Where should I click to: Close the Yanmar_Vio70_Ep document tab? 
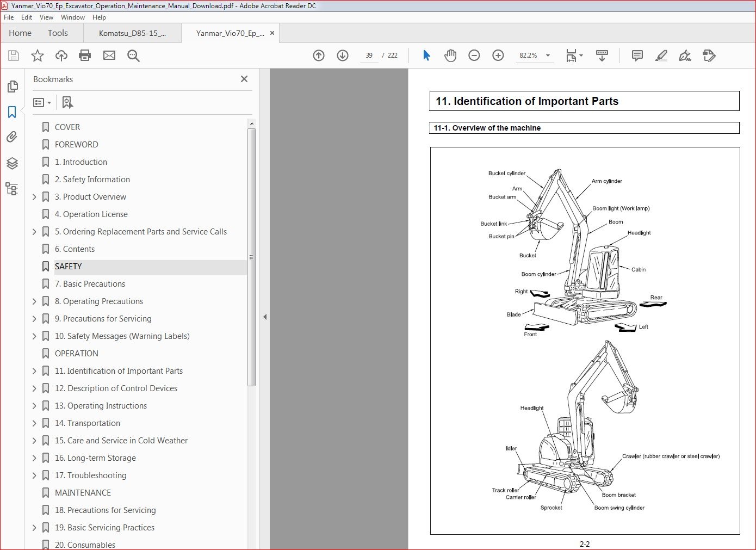(272, 33)
